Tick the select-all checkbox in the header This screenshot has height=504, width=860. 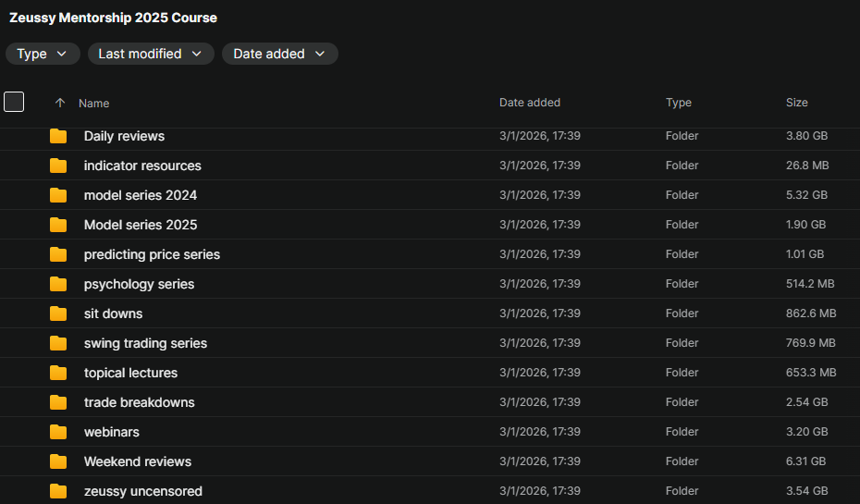point(14,102)
